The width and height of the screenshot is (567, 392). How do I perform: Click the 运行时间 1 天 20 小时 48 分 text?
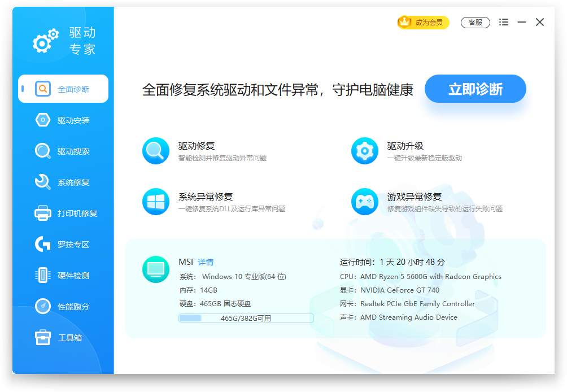tap(392, 262)
